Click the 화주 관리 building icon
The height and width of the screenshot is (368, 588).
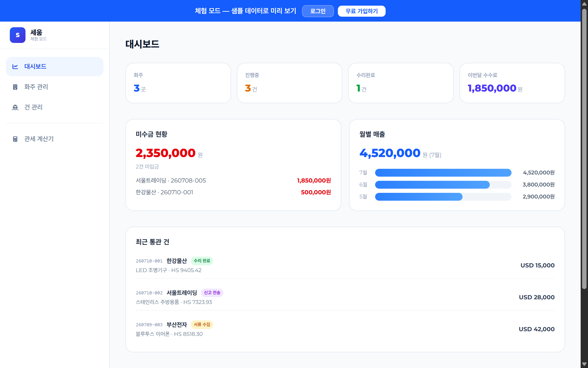click(x=15, y=87)
